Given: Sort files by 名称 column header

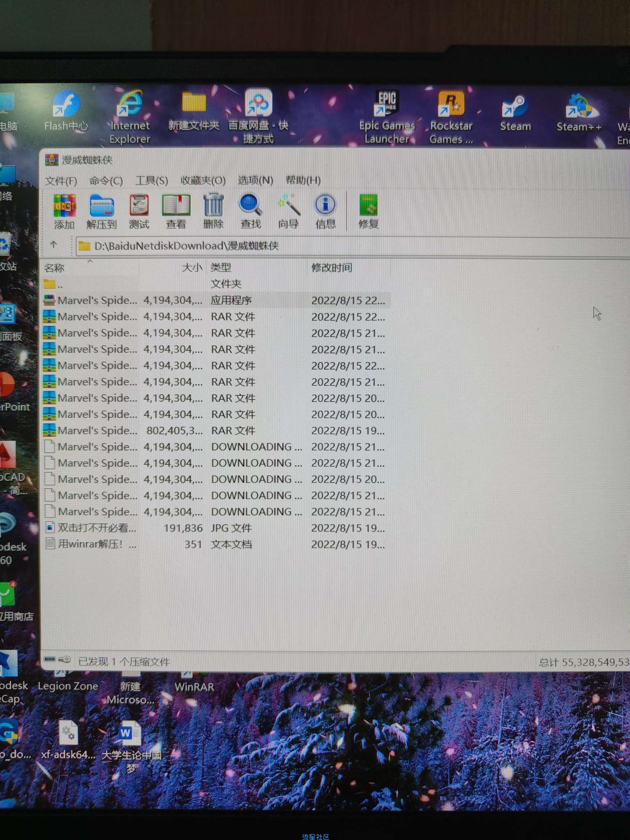Looking at the screenshot, I should click(54, 268).
